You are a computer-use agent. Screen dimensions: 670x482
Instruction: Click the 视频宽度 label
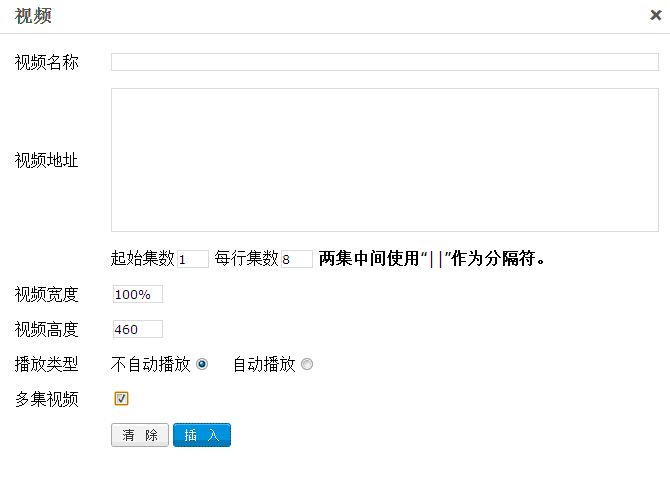click(46, 294)
